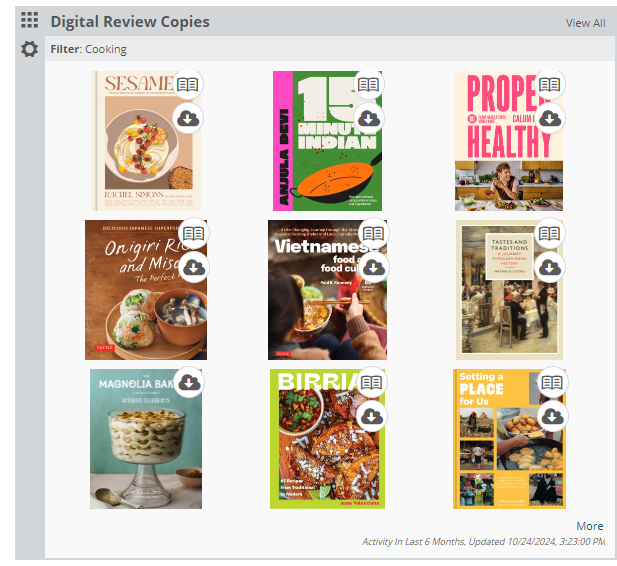The height and width of the screenshot is (566, 617).
Task: Open the read-book icon on Sesame cover
Action: pyautogui.click(x=188, y=84)
